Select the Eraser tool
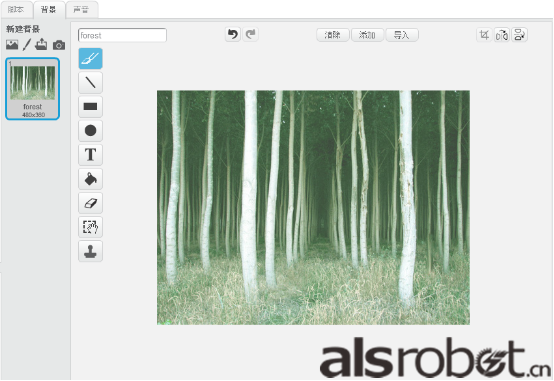 pos(90,203)
